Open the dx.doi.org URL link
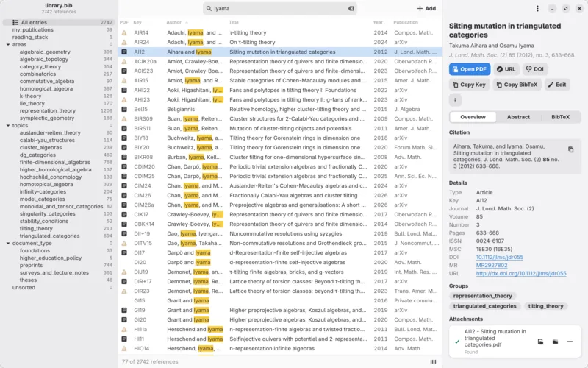The width and height of the screenshot is (588, 368). coord(521,273)
